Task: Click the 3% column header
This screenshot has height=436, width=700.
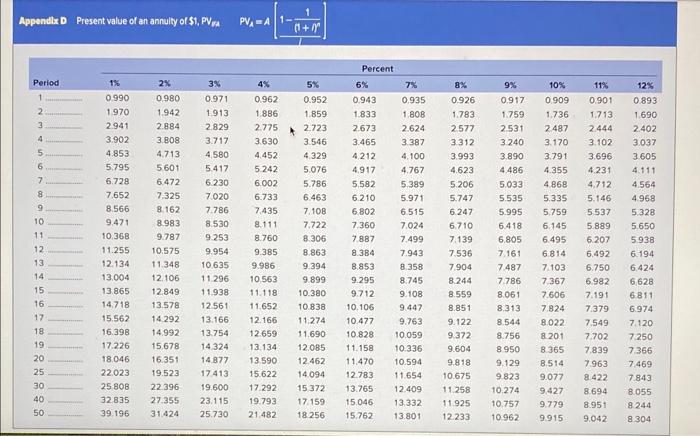Action: tap(214, 83)
